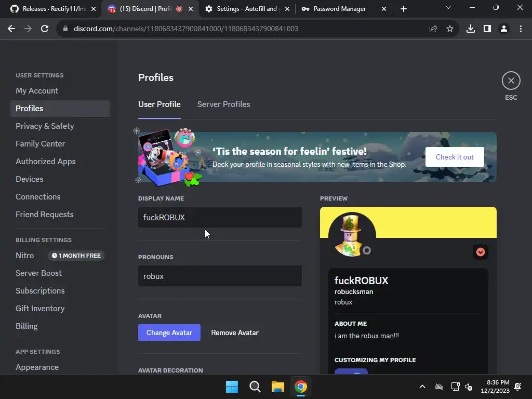Open Windows taskbar search
Screen dimensions: 532x399
[255, 387]
